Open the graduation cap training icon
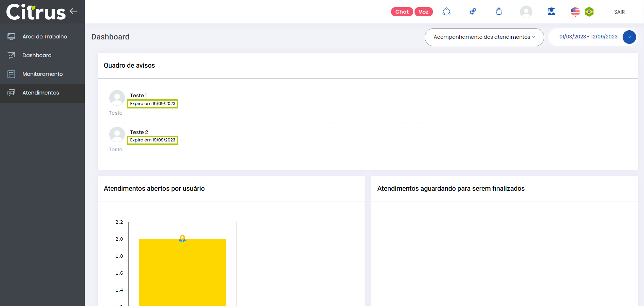The width and height of the screenshot is (644, 306). [551, 12]
